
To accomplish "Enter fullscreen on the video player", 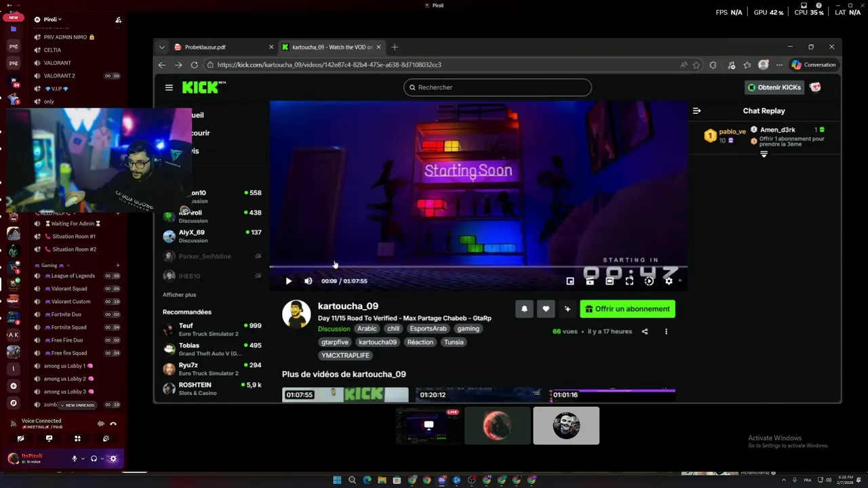I will (629, 281).
